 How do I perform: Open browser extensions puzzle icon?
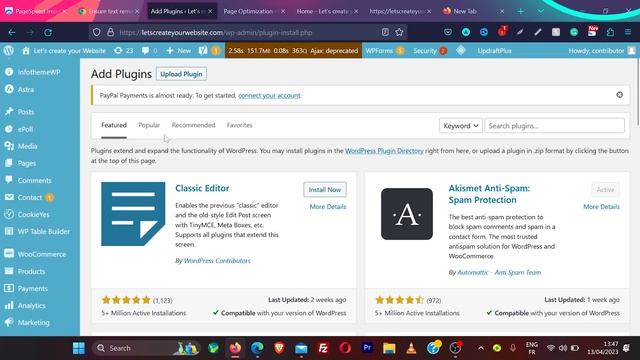point(610,32)
